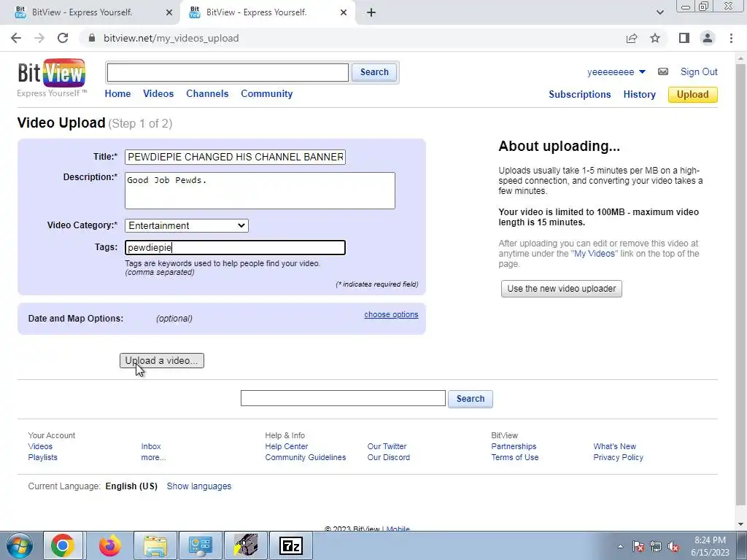Screen dimensions: 747x560
Task: Open the footer Inbox link
Action: (150, 446)
